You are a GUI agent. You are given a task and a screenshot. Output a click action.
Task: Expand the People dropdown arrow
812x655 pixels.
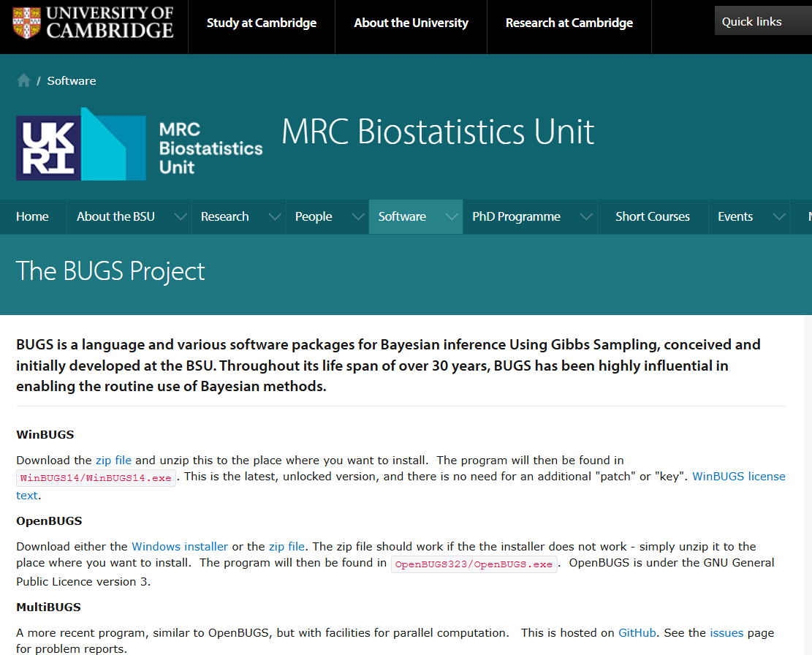(358, 216)
